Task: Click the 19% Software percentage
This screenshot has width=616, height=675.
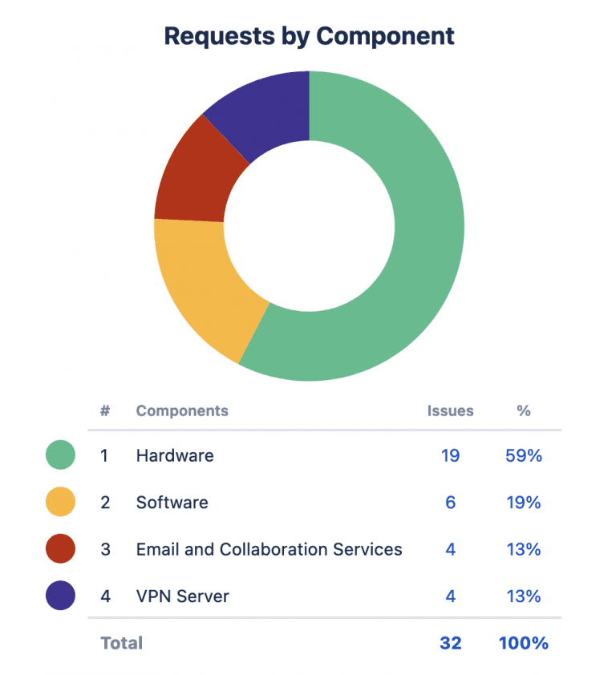Action: (524, 503)
